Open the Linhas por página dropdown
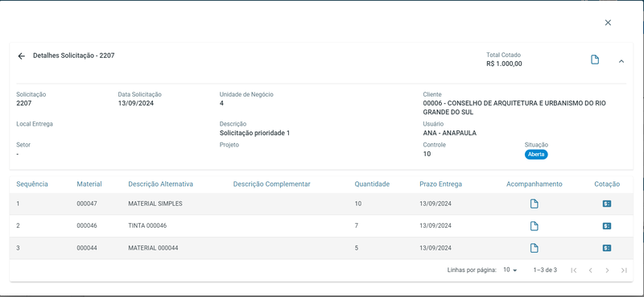The width and height of the screenshot is (644, 297). point(510,270)
